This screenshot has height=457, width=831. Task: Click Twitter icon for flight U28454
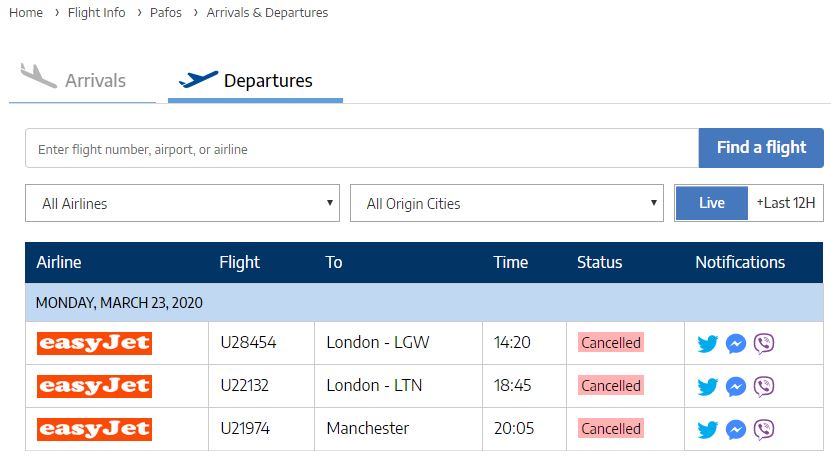click(708, 344)
